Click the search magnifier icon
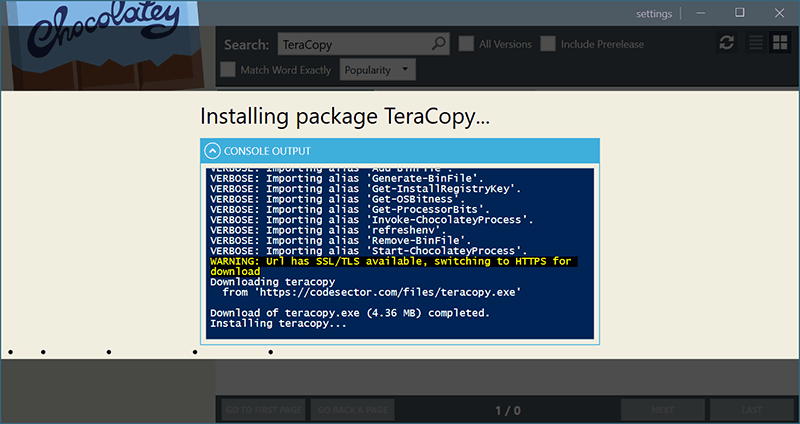800x424 pixels. [x=438, y=44]
